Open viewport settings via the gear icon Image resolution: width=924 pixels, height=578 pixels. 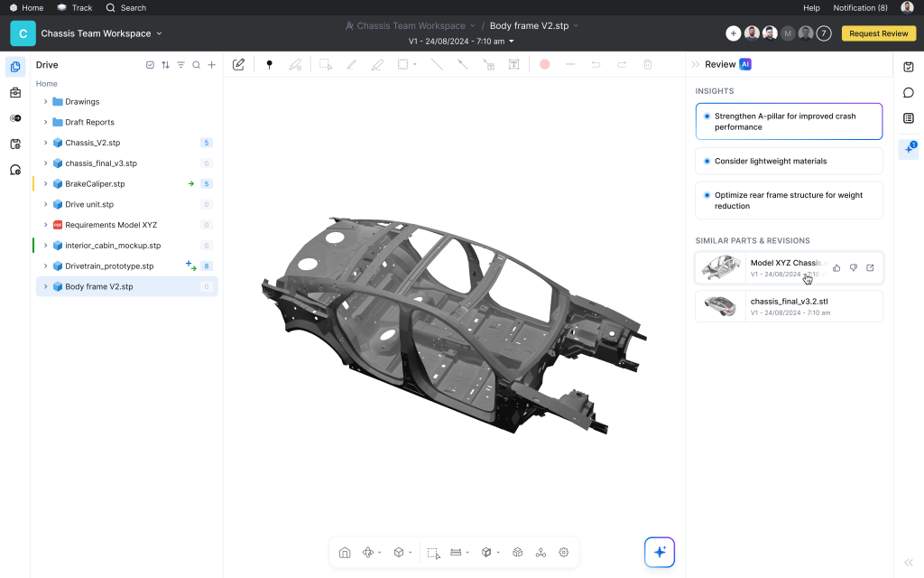coord(563,552)
